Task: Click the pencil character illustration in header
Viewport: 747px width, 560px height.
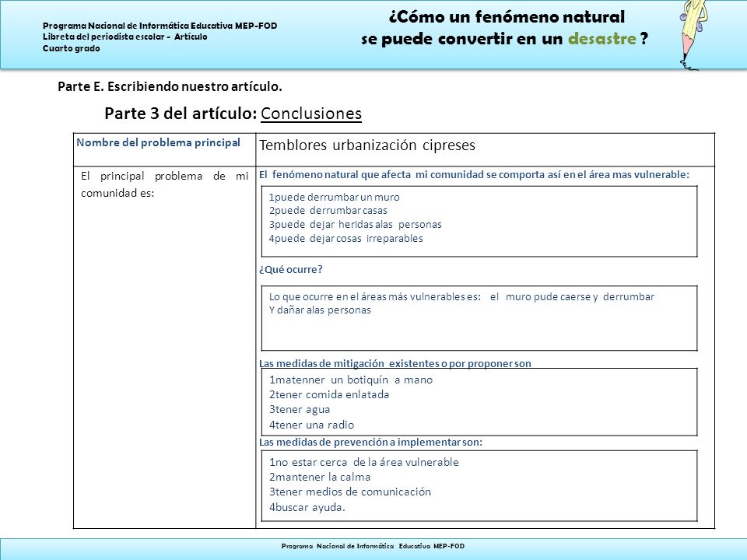Action: [x=693, y=35]
